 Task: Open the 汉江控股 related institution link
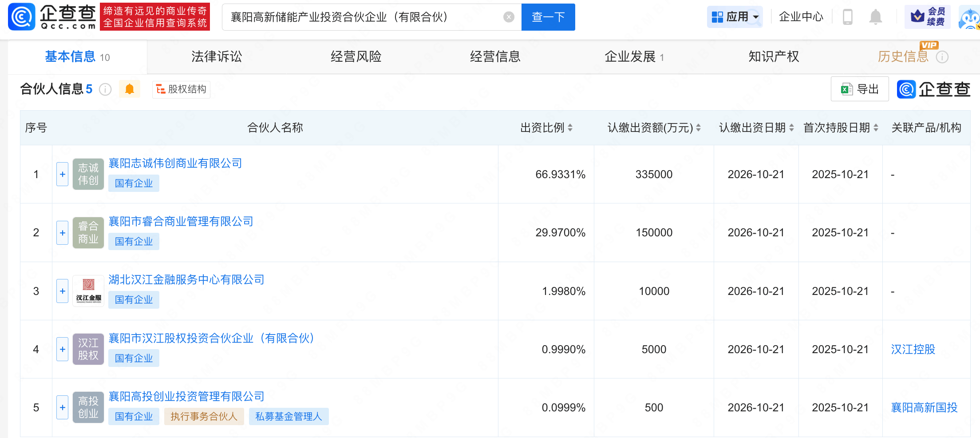pos(913,349)
